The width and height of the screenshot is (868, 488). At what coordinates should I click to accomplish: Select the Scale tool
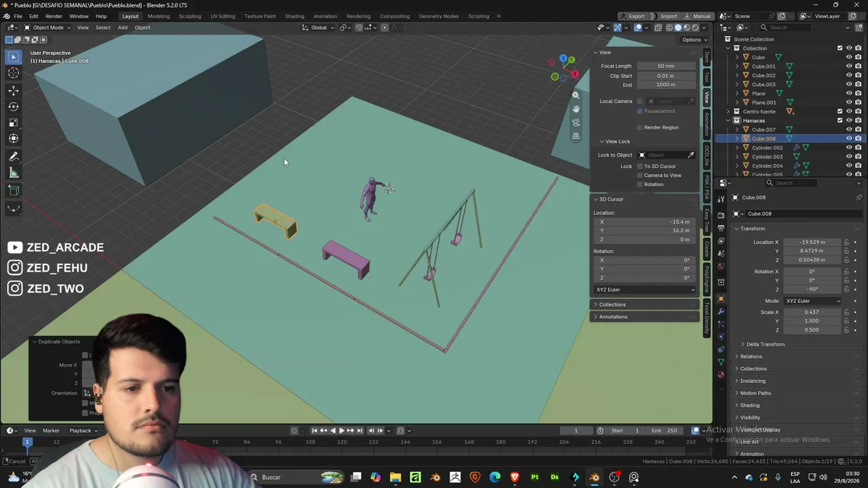[x=14, y=123]
